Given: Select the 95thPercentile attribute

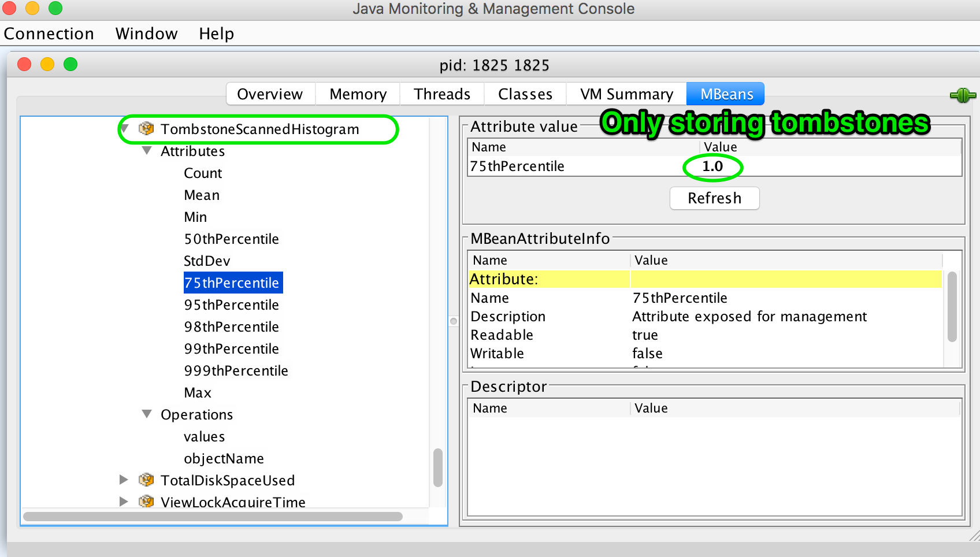Looking at the screenshot, I should (231, 305).
